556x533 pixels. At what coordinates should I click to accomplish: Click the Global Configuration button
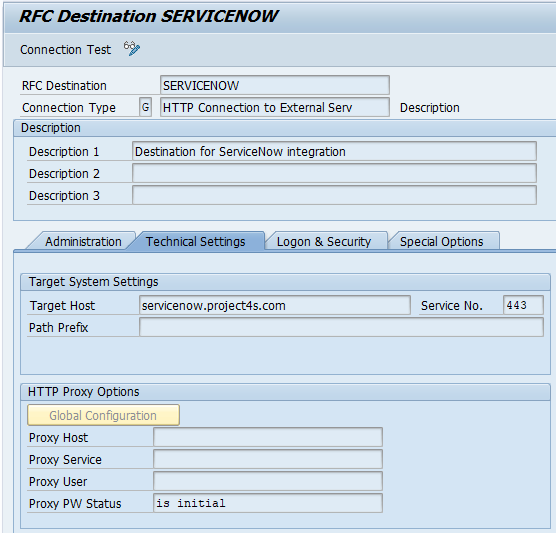[x=103, y=415]
